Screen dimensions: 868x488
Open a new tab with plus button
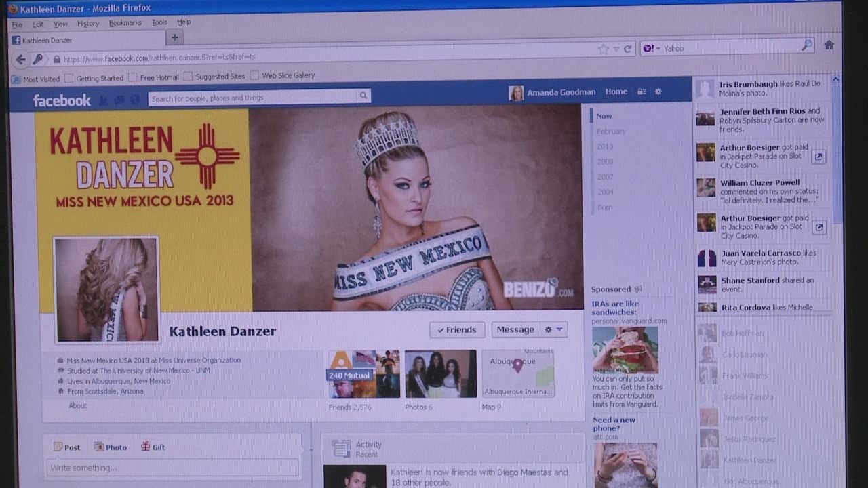click(174, 38)
